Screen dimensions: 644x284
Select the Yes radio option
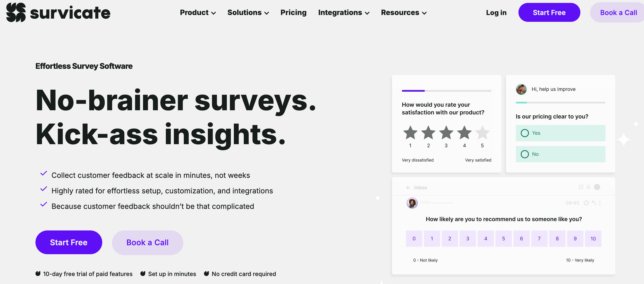pos(525,133)
